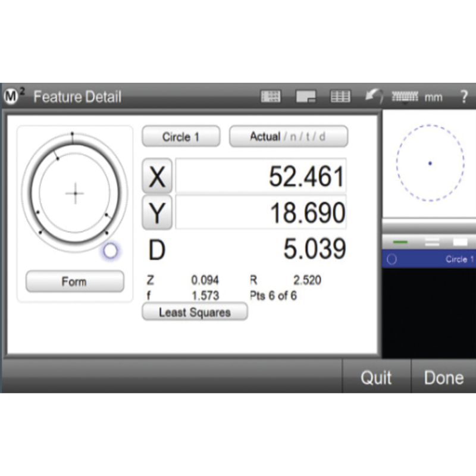Click the circle icon beside Circle 1 list entry

pos(392,259)
